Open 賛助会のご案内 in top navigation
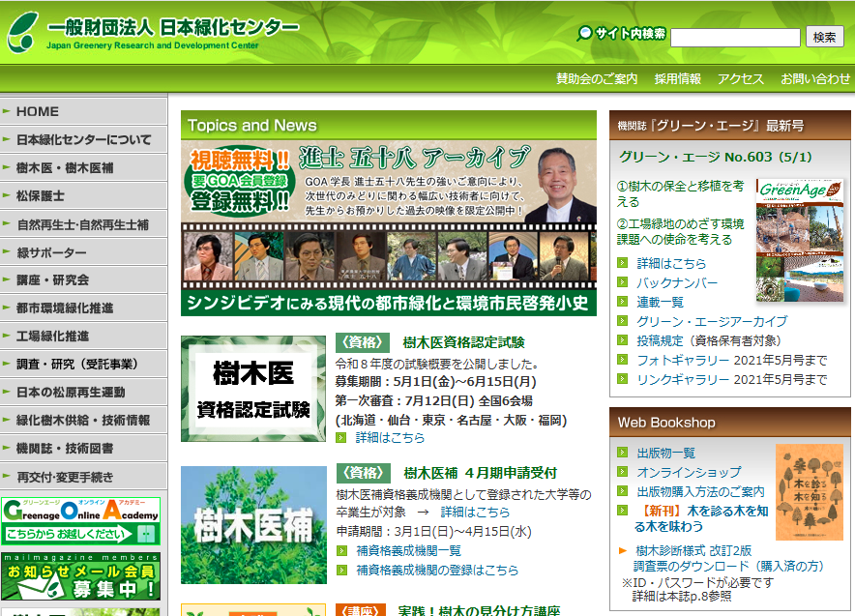 point(597,79)
